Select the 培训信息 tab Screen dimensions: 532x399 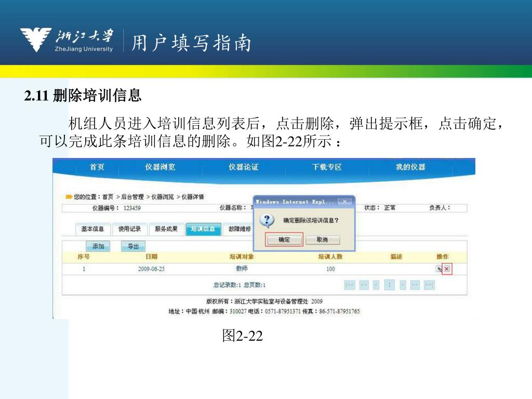[203, 229]
